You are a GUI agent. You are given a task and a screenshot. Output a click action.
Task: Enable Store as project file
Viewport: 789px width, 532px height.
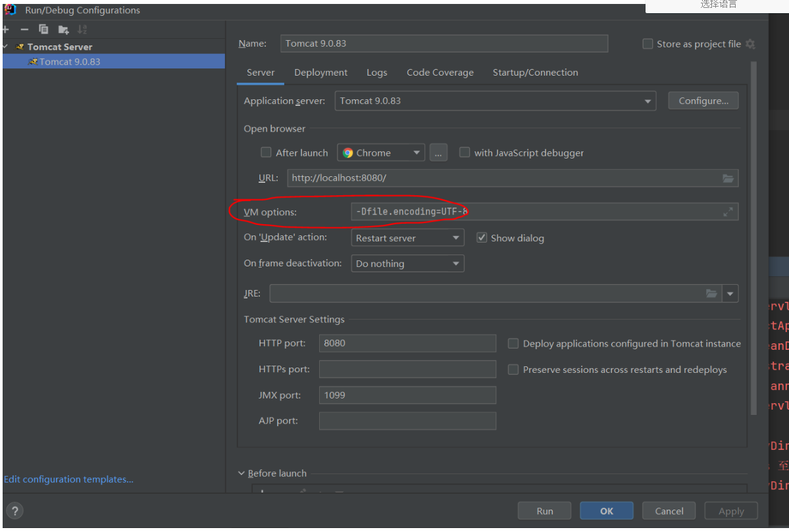click(x=648, y=44)
